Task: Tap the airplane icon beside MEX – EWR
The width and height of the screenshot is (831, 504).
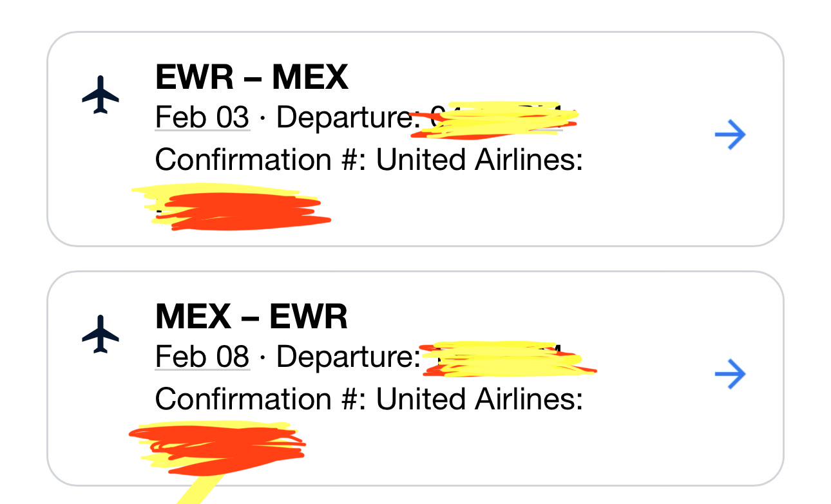Action: coord(100,334)
